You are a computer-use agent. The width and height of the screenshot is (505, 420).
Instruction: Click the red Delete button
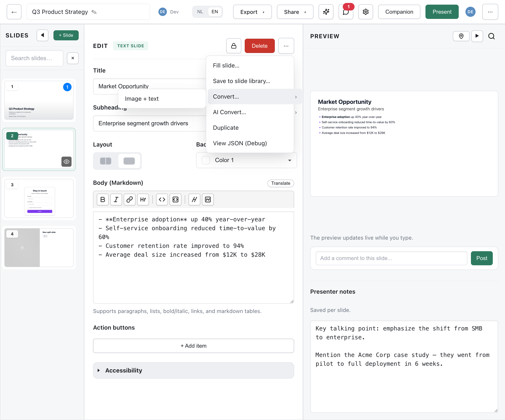tap(259, 46)
